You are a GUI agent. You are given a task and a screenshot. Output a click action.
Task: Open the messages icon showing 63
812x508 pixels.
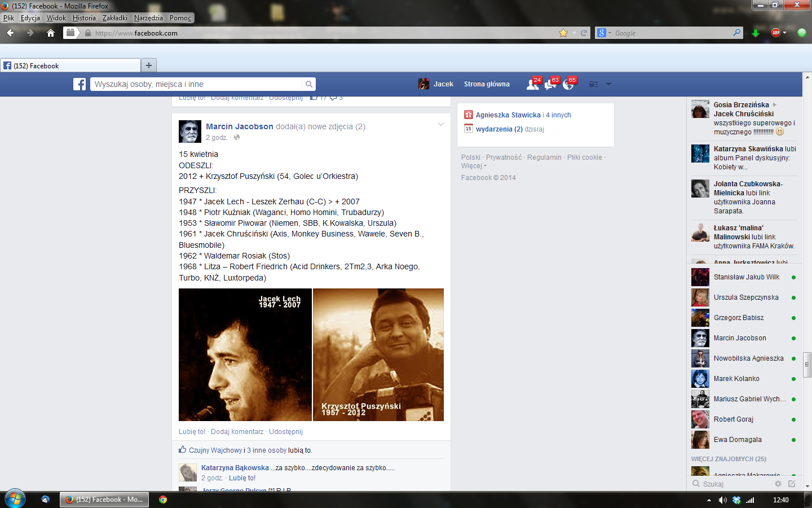pyautogui.click(x=550, y=85)
